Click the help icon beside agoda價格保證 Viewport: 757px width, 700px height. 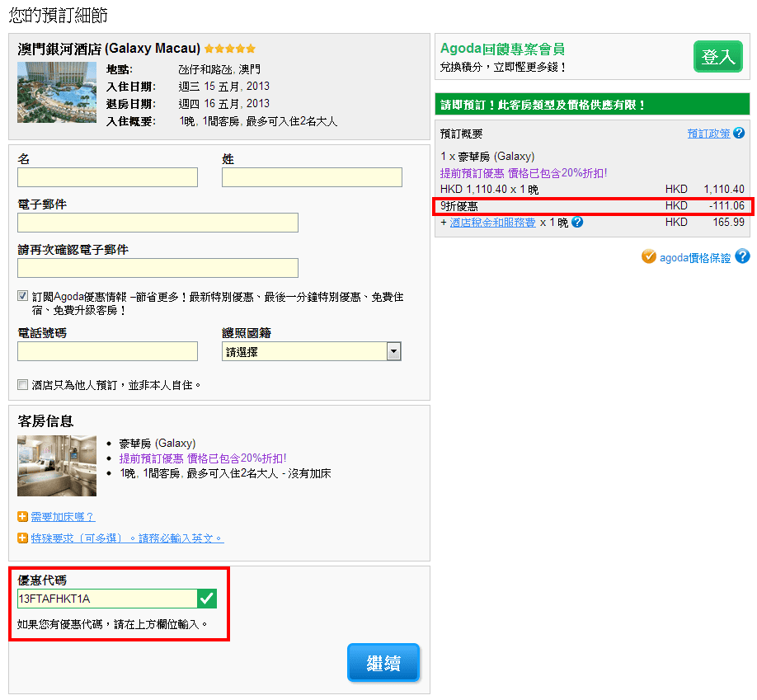point(742,256)
